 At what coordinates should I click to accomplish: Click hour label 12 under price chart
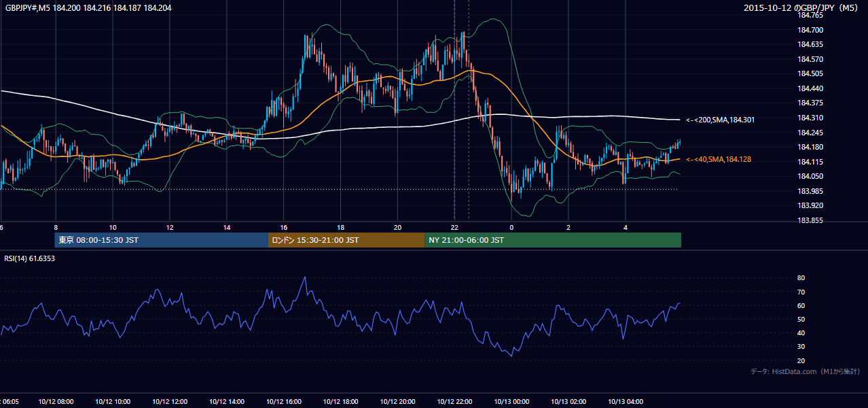pyautogui.click(x=170, y=227)
